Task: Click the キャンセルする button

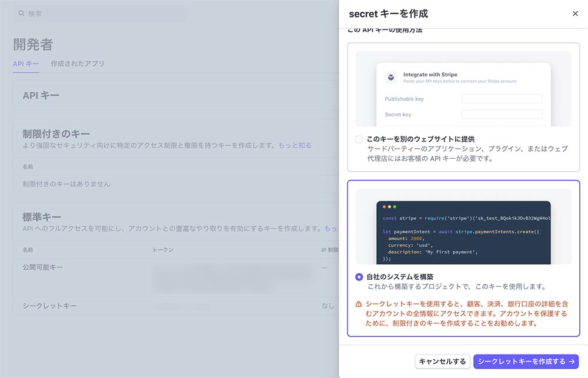Action: (442, 362)
